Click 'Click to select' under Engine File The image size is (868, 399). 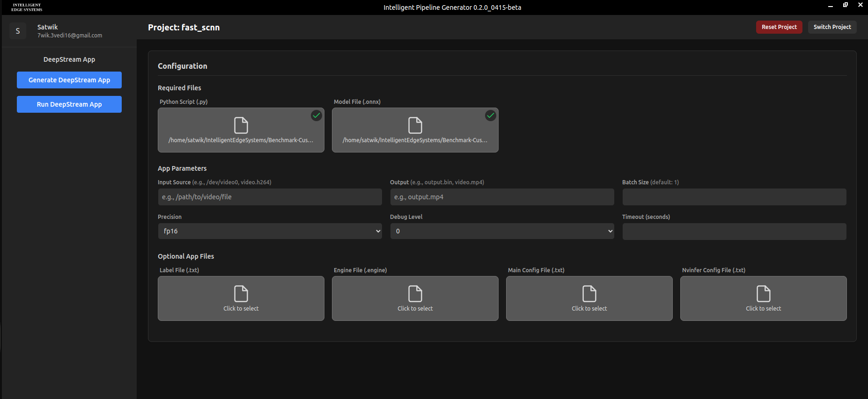coord(415,309)
